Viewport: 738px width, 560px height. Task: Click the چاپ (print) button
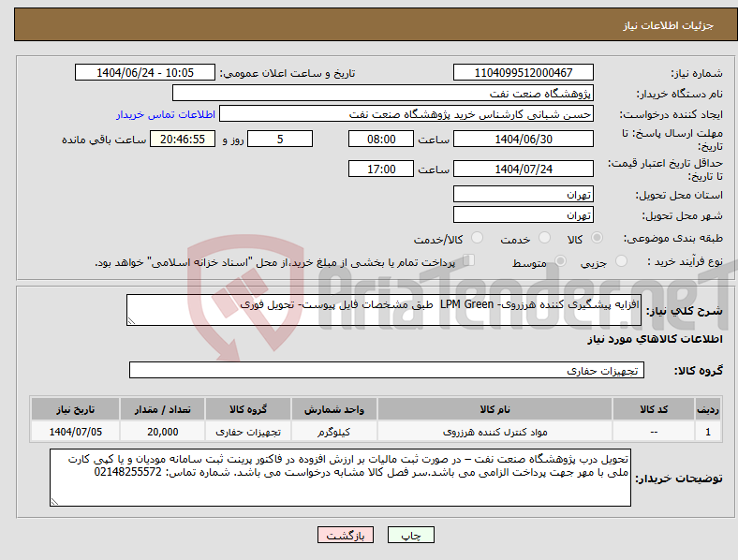pos(410,535)
